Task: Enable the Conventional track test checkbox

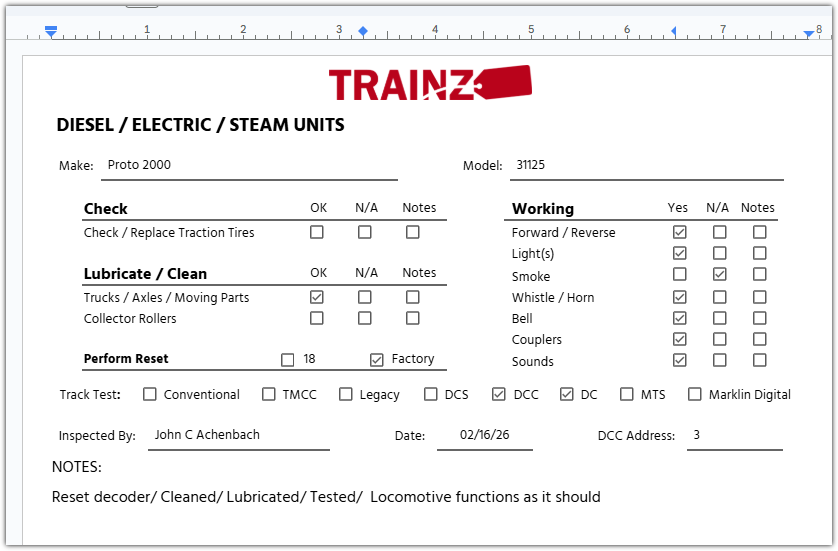Action: click(150, 394)
